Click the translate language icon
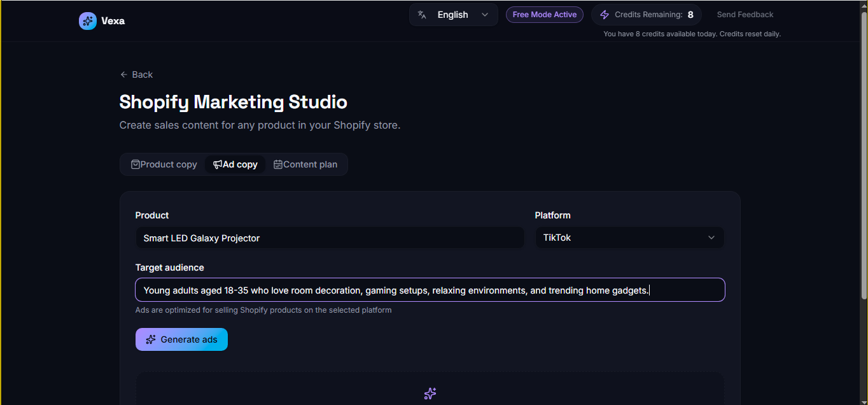This screenshot has width=868, height=405. coord(422,15)
